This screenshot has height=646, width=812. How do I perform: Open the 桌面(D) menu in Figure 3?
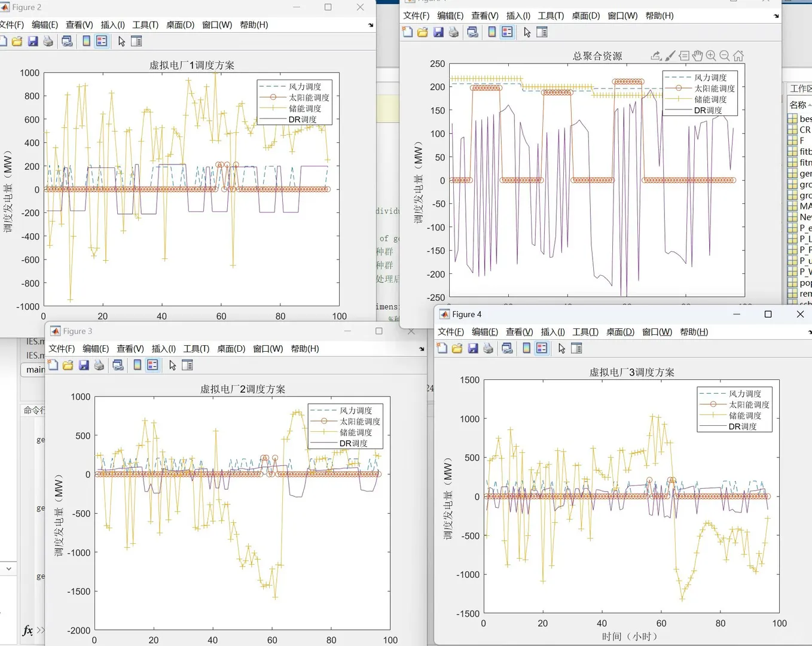[x=231, y=349]
